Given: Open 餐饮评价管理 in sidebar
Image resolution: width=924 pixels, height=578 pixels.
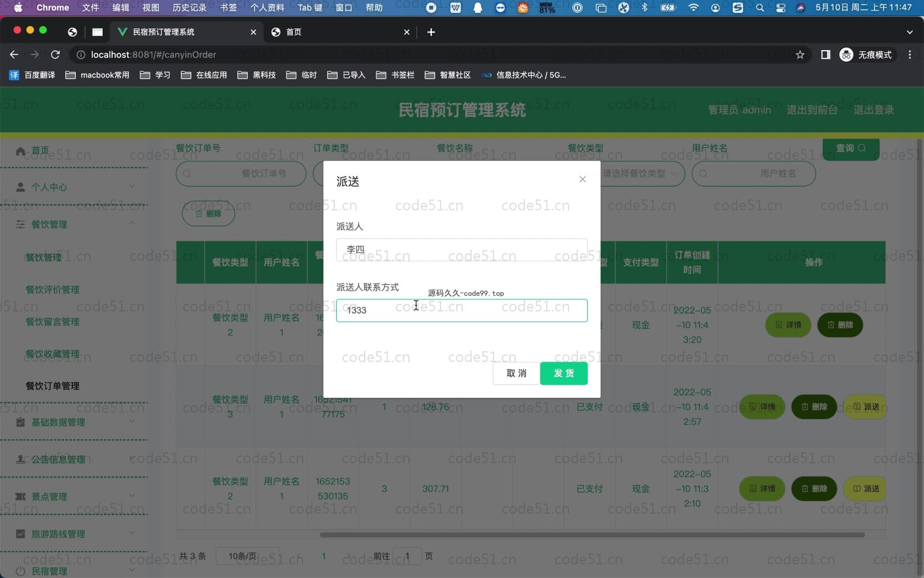Looking at the screenshot, I should tap(53, 290).
